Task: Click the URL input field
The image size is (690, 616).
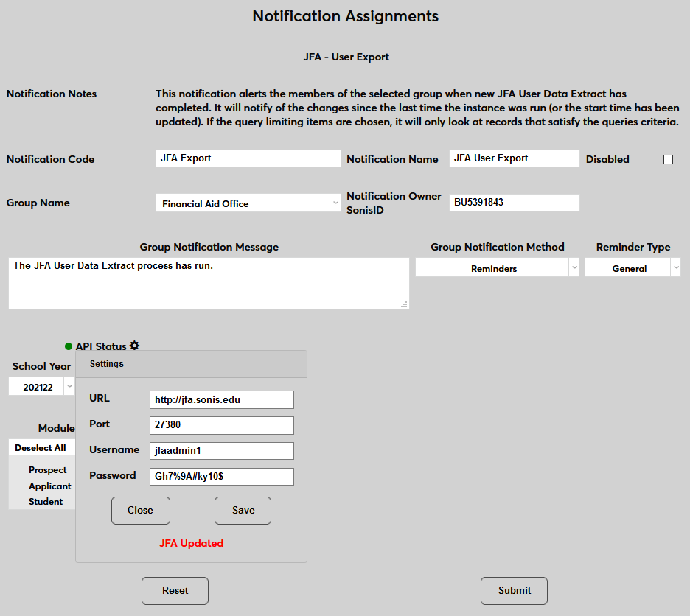Action: (x=221, y=399)
